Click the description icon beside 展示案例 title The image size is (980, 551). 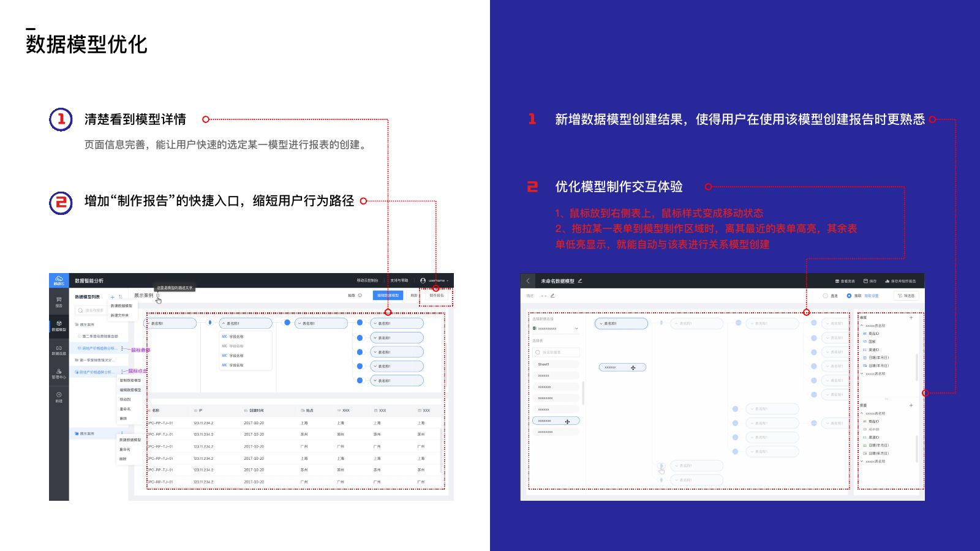158,295
